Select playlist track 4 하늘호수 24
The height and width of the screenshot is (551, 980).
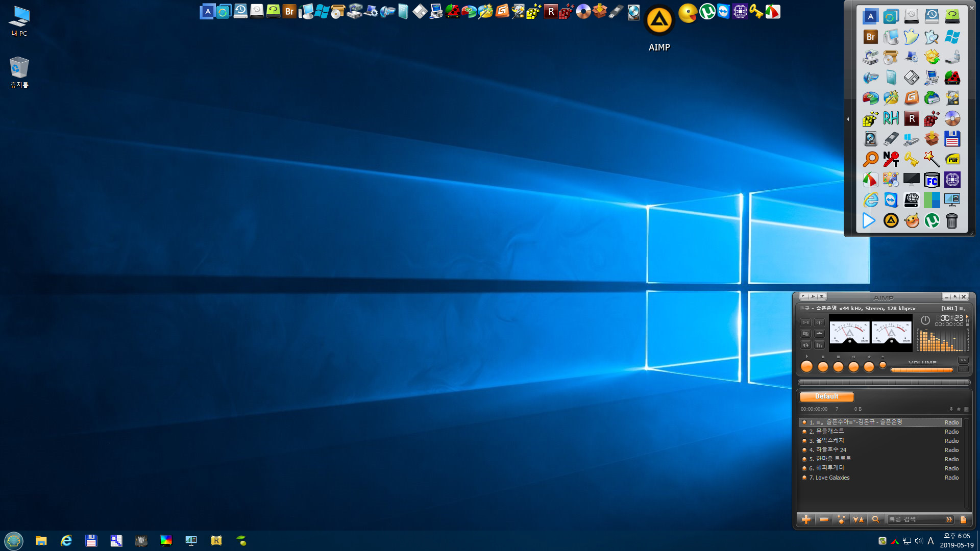[880, 450]
